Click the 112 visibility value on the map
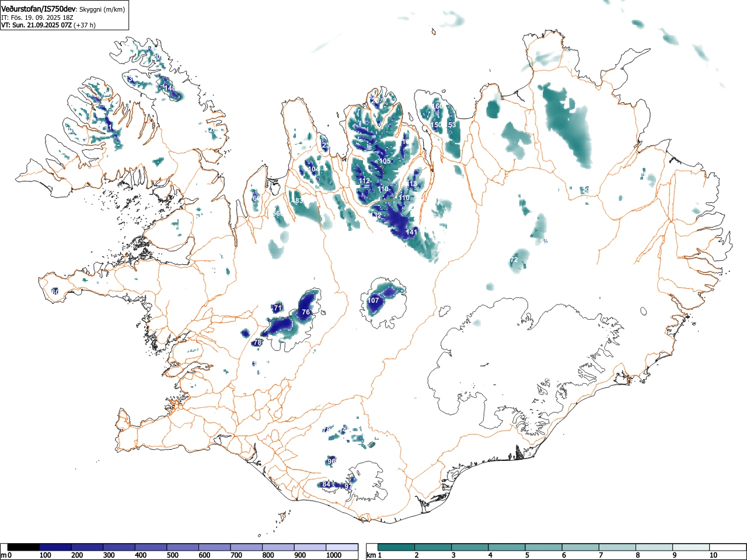The width and height of the screenshot is (747, 560). (x=364, y=181)
